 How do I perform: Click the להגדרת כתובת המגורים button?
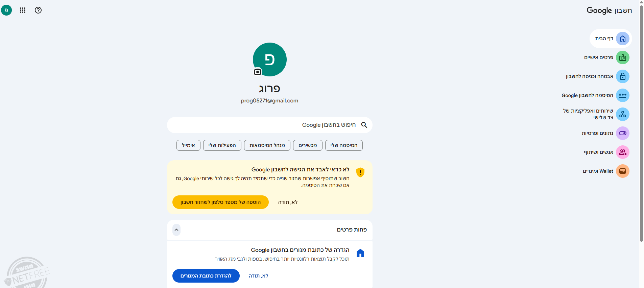point(206,276)
